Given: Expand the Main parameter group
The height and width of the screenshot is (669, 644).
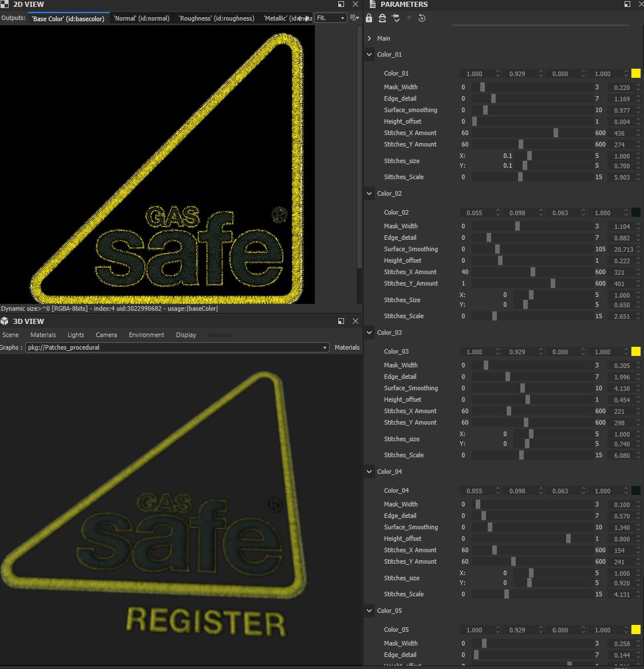Looking at the screenshot, I should pos(369,38).
